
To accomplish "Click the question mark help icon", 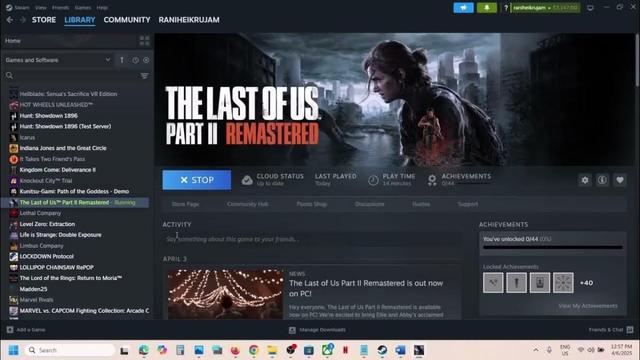I will [506, 7].
